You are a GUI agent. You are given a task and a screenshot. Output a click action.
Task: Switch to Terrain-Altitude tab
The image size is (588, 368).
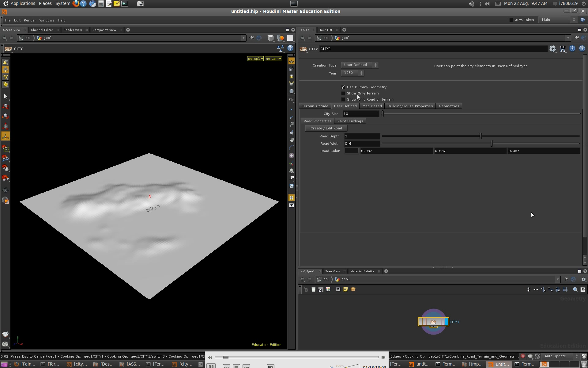tap(315, 106)
